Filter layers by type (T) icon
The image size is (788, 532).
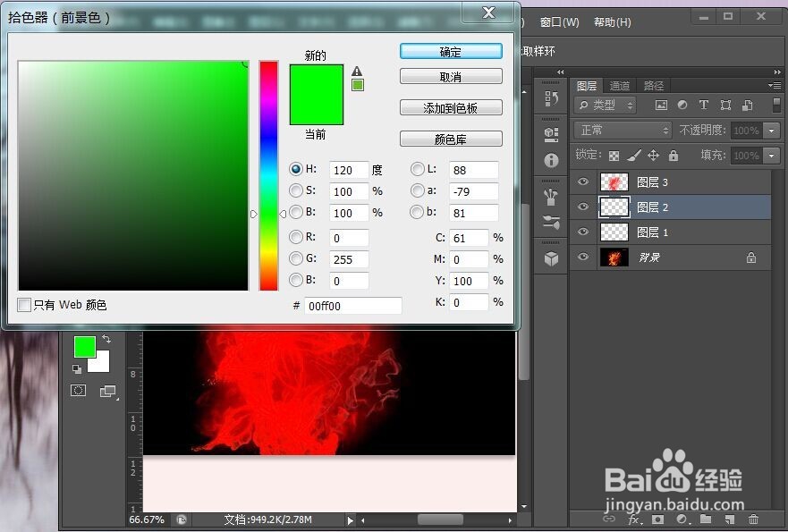coord(704,105)
